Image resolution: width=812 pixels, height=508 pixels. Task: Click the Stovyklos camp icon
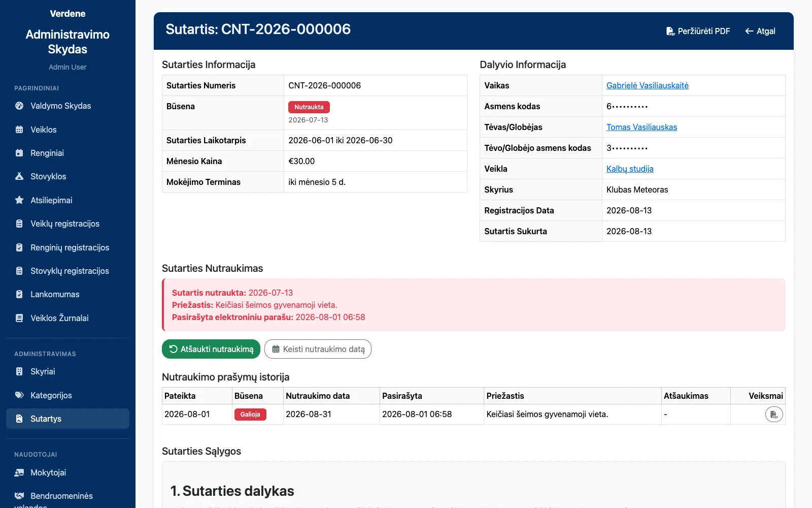pyautogui.click(x=19, y=176)
